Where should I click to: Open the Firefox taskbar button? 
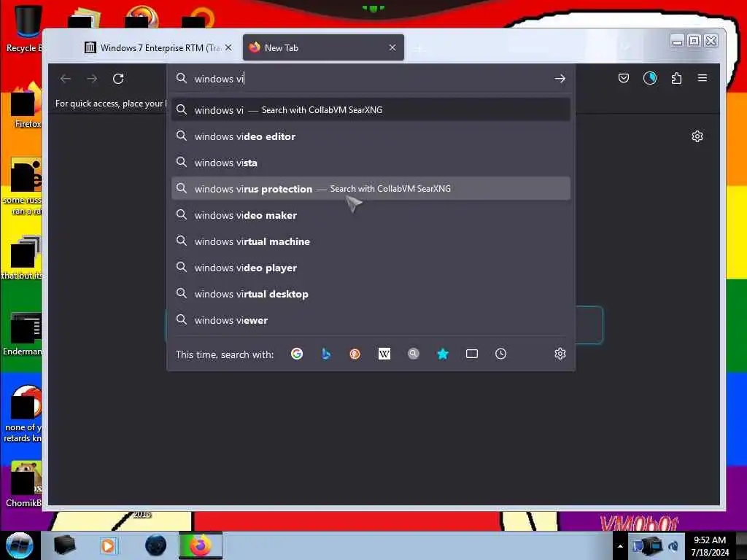tap(201, 545)
